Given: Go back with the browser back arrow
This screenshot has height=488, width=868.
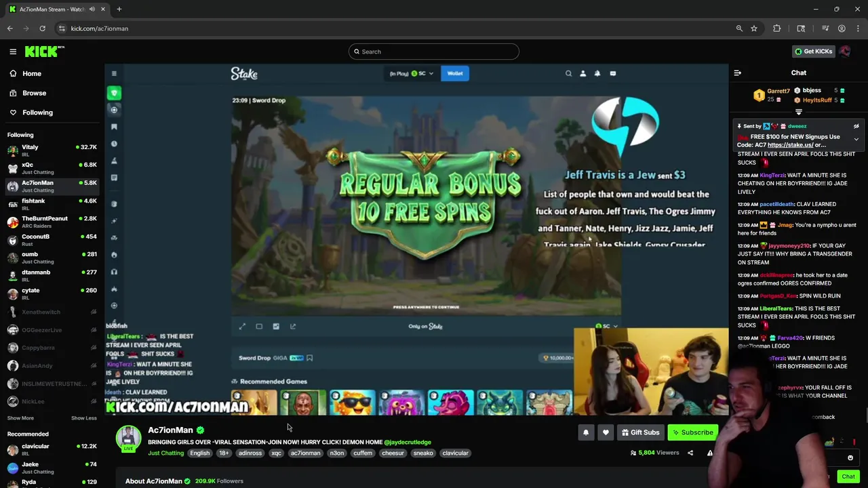Looking at the screenshot, I should [x=10, y=28].
